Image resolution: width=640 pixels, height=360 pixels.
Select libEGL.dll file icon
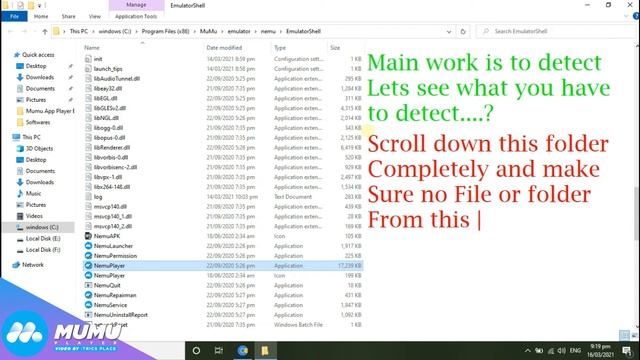pyautogui.click(x=88, y=98)
